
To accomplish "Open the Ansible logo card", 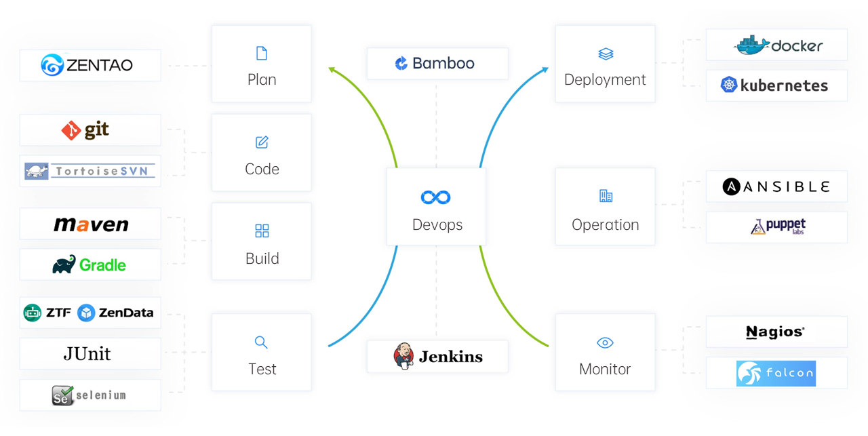I will 776,186.
